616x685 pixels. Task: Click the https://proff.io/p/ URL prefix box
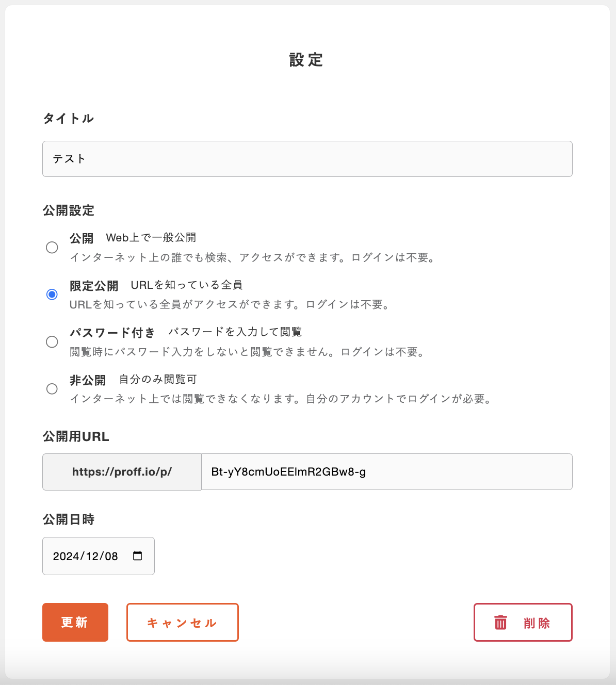point(122,471)
